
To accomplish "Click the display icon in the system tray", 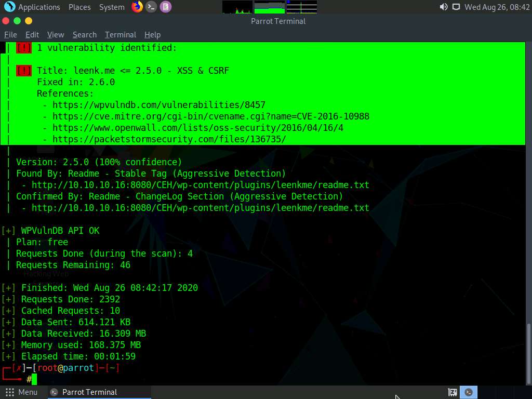I will pyautogui.click(x=456, y=7).
